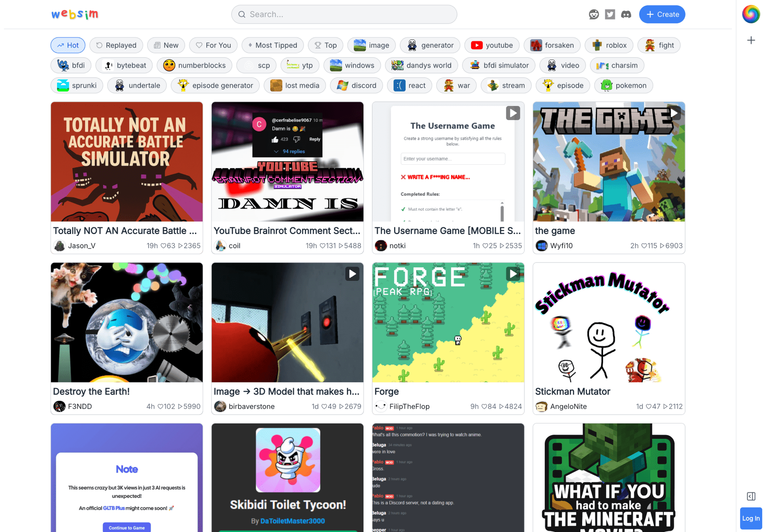Image resolution: width=766 pixels, height=532 pixels.
Task: Select the Hot feed tab
Action: tap(68, 45)
